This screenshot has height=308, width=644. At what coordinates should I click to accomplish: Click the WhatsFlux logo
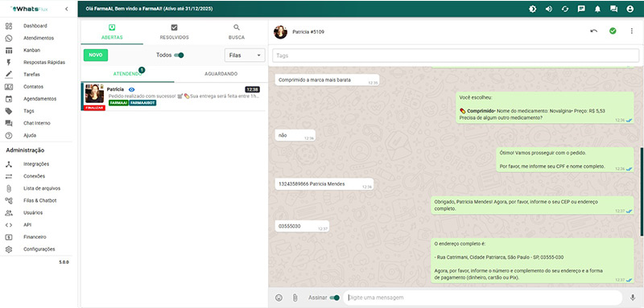(30, 9)
